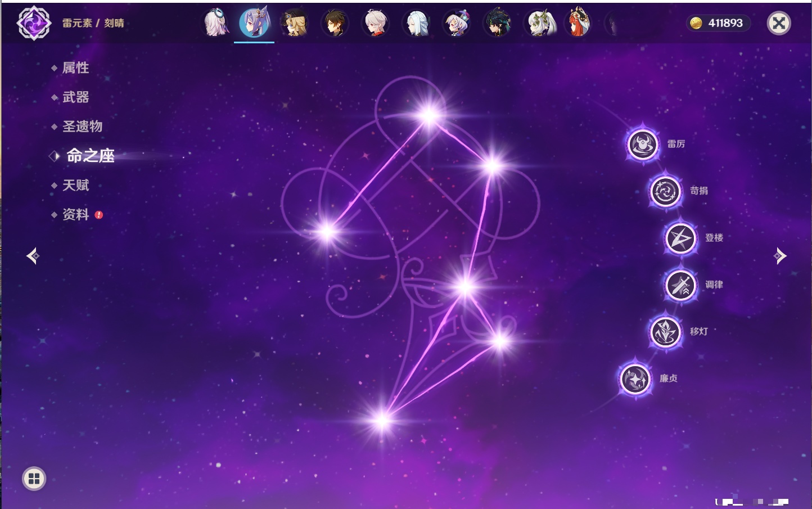Open the 雷厉 constellation node icon
812x509 pixels.
tap(642, 145)
